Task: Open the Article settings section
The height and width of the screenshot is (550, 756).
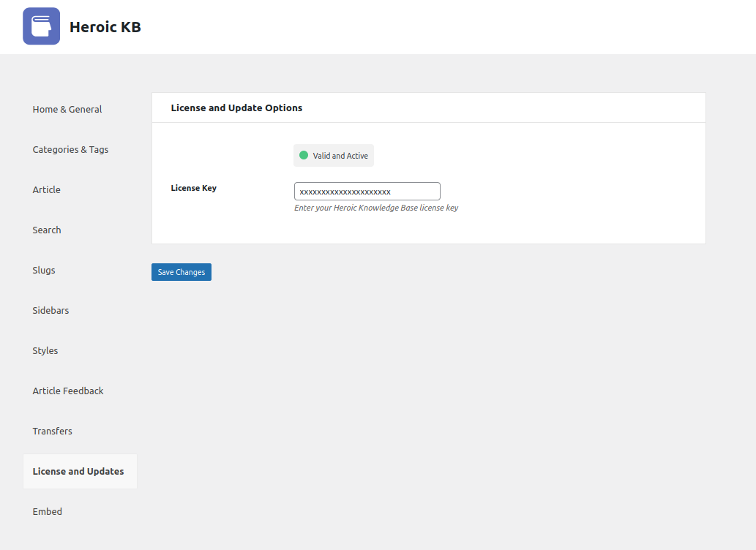Action: pos(46,189)
